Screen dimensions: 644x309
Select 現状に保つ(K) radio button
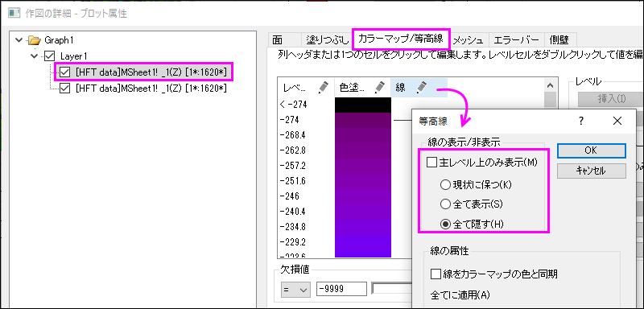coord(445,185)
